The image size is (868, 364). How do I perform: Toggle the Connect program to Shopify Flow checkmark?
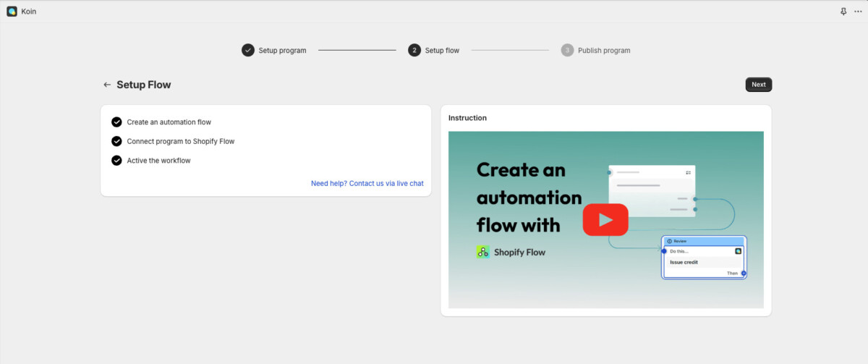point(116,141)
